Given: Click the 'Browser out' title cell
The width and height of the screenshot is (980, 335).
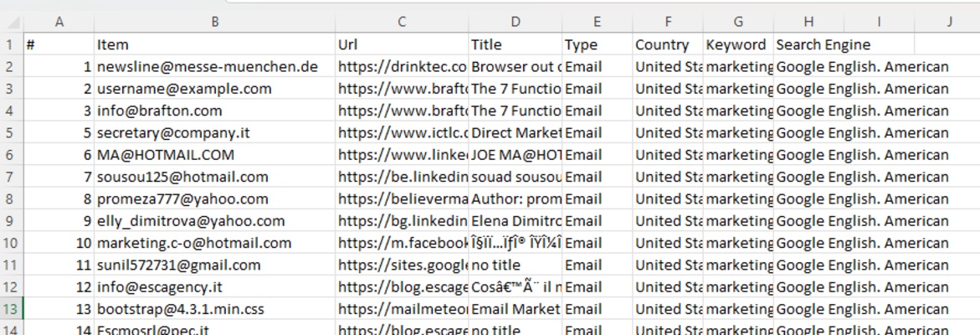Looking at the screenshot, I should (x=515, y=66).
